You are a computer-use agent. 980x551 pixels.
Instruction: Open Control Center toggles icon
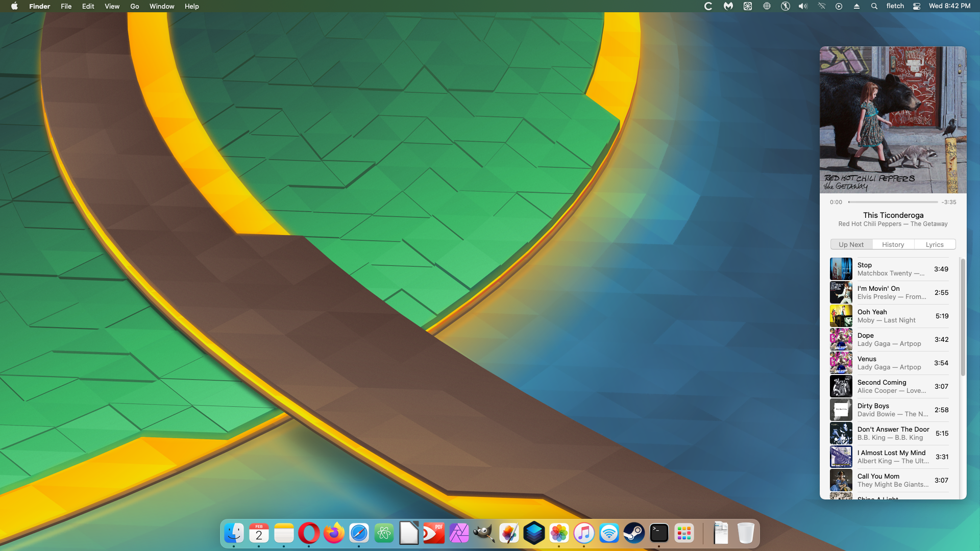tap(917, 6)
